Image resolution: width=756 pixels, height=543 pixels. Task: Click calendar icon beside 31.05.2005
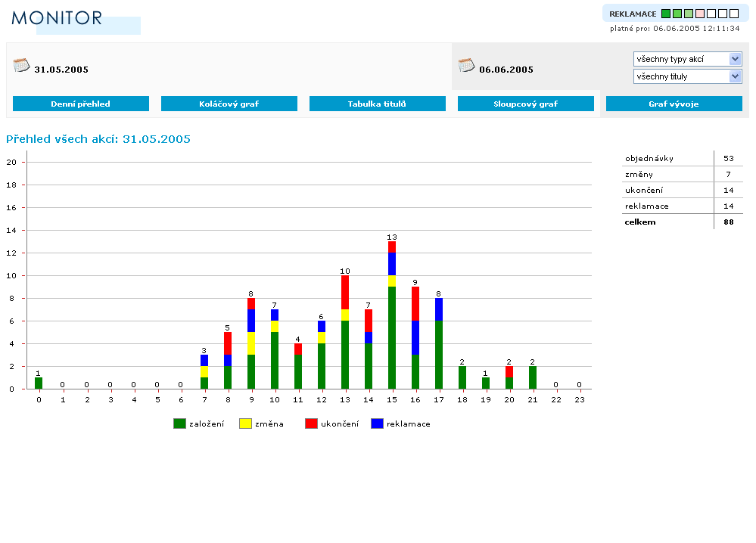[21, 65]
